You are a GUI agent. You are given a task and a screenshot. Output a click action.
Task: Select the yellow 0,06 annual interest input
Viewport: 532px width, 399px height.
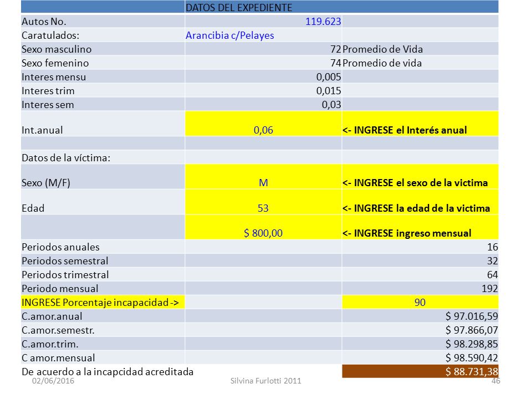(x=263, y=124)
